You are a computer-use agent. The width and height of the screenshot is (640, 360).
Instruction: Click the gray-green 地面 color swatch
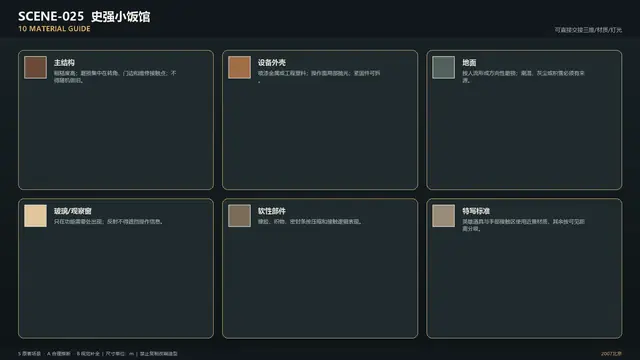coord(444,67)
